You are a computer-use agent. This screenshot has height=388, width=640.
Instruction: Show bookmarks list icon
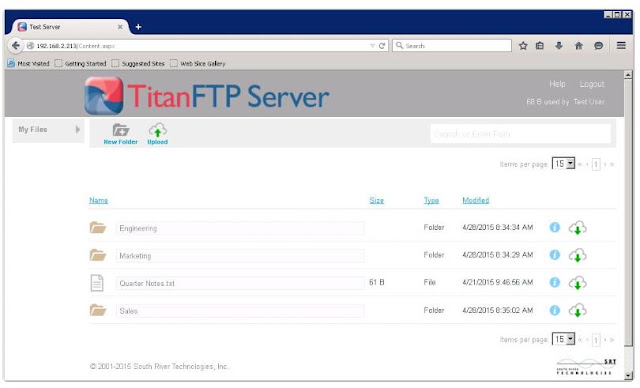tap(540, 46)
